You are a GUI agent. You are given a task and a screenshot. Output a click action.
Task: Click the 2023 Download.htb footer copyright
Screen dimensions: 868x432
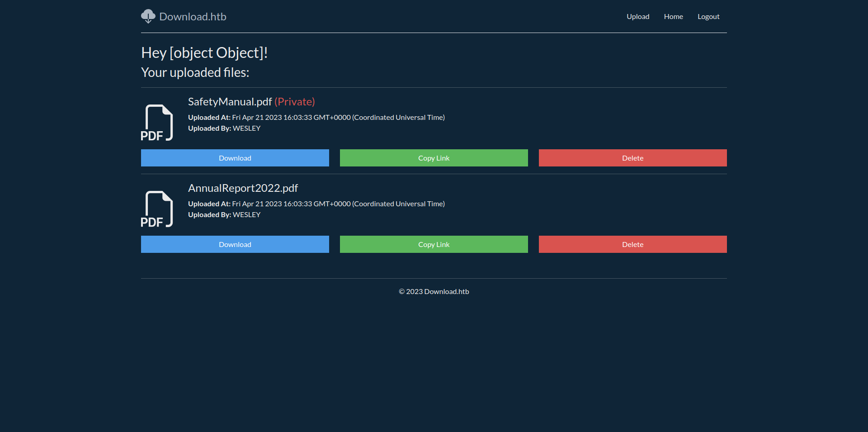click(x=434, y=292)
